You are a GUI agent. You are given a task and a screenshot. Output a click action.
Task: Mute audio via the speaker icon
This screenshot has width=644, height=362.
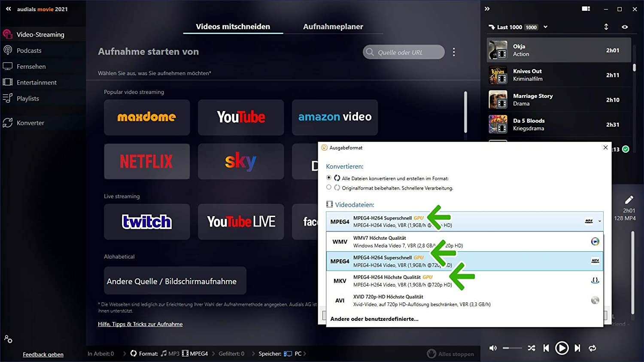click(x=493, y=348)
